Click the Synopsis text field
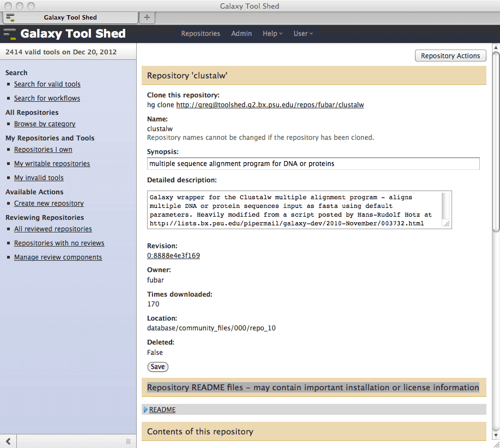Viewport: 500px width, 448px height. tap(313, 163)
